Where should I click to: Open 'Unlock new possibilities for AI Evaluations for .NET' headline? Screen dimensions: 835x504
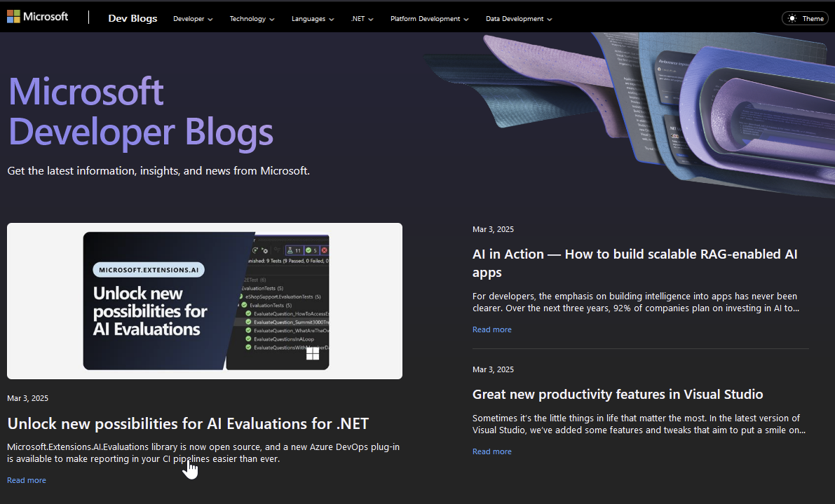pyautogui.click(x=188, y=423)
